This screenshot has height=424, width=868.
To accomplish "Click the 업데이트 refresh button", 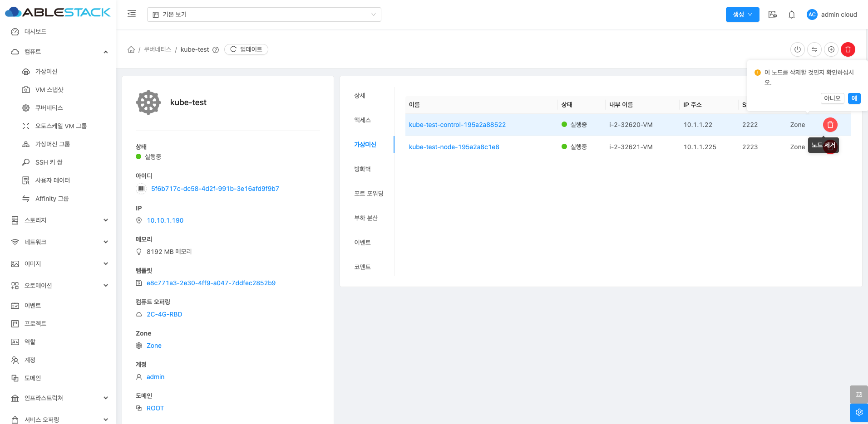I will (x=246, y=49).
